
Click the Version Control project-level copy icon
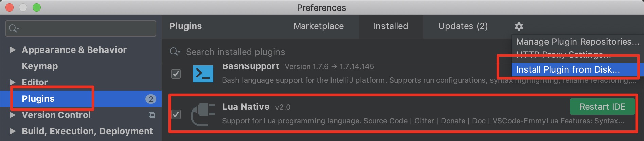pyautogui.click(x=152, y=115)
